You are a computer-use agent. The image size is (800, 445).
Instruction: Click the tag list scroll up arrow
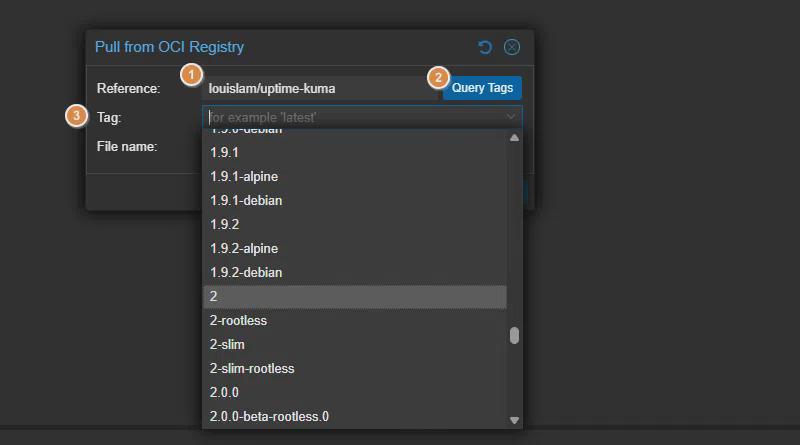514,138
